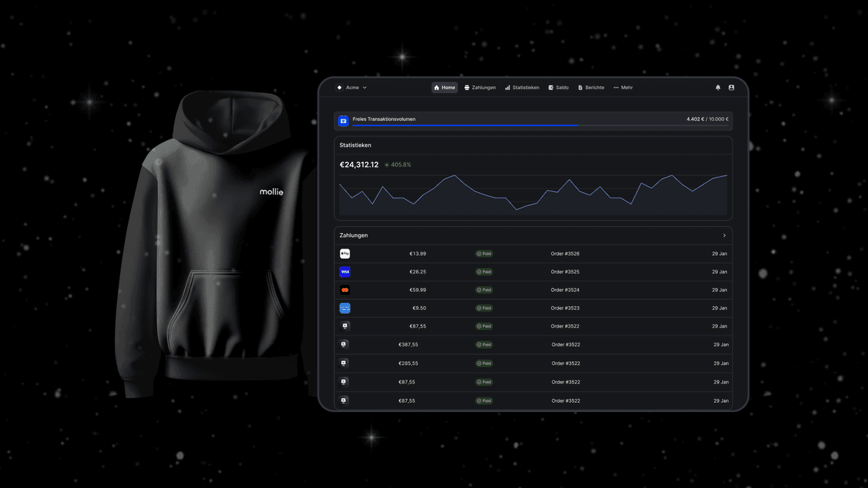Expand the Mehr menu
The image size is (868, 488).
(x=623, y=88)
